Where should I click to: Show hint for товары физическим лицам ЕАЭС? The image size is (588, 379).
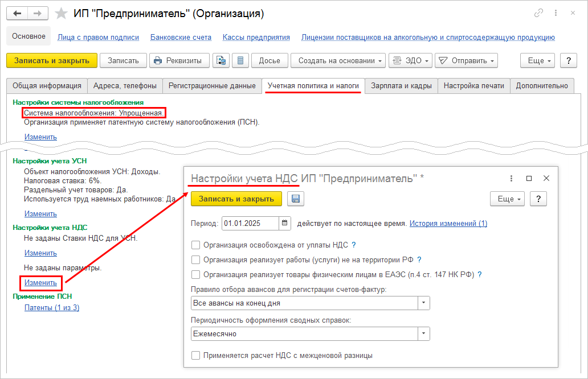pyautogui.click(x=480, y=274)
